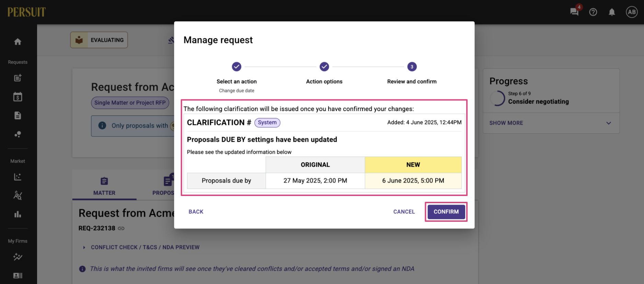Click the Change due date step subtitle

237,91
